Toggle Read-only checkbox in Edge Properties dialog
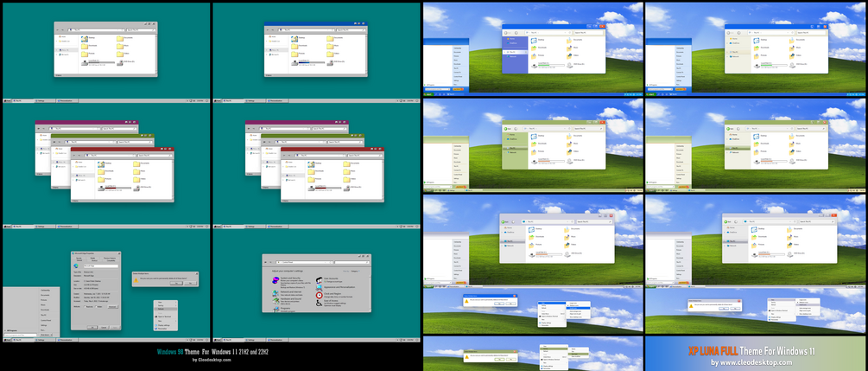Viewport: 868px width, 371px height. (x=86, y=307)
